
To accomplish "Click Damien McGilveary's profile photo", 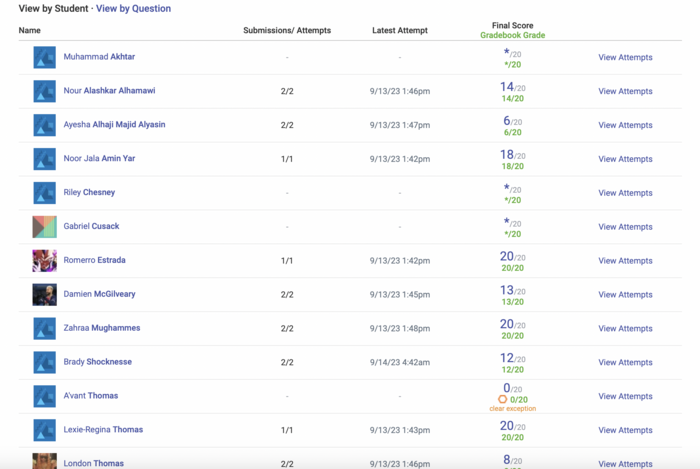I will (44, 295).
